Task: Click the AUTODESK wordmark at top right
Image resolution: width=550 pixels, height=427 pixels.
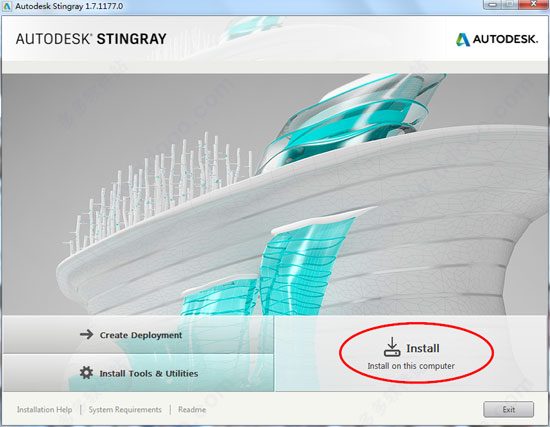Action: pyautogui.click(x=505, y=39)
